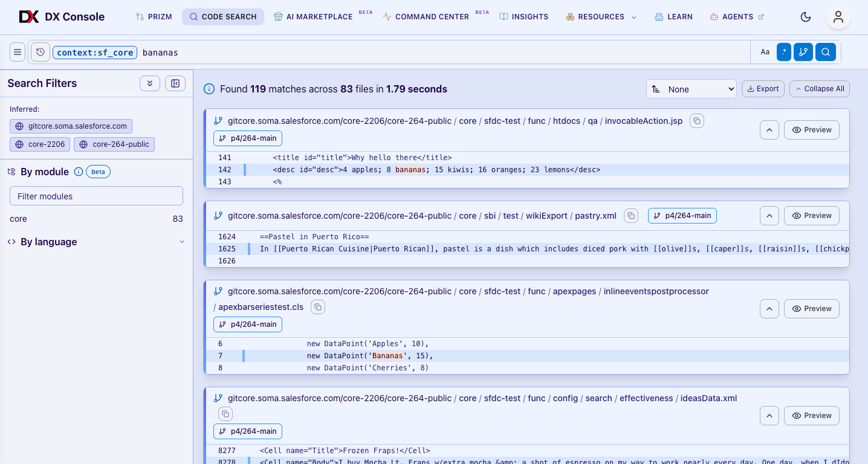
Task: Click info icon next to By module
Action: click(x=79, y=172)
